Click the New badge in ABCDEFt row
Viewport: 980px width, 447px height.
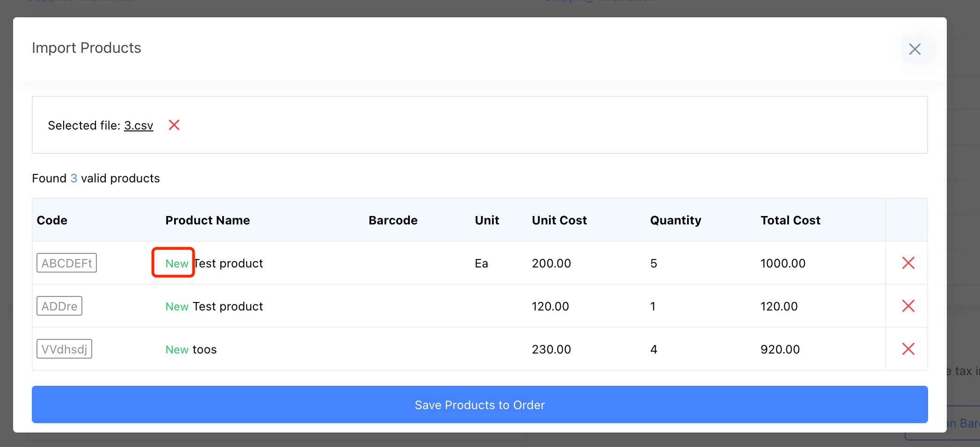[177, 264]
